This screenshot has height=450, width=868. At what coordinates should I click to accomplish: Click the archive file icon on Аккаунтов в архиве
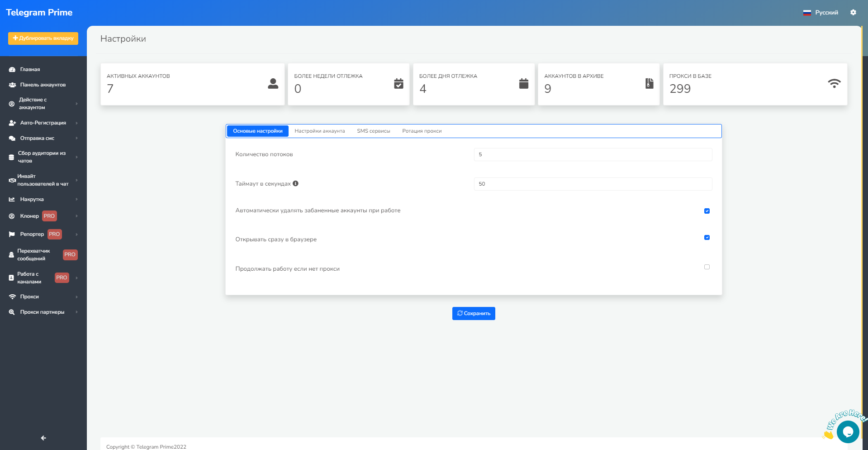point(649,84)
